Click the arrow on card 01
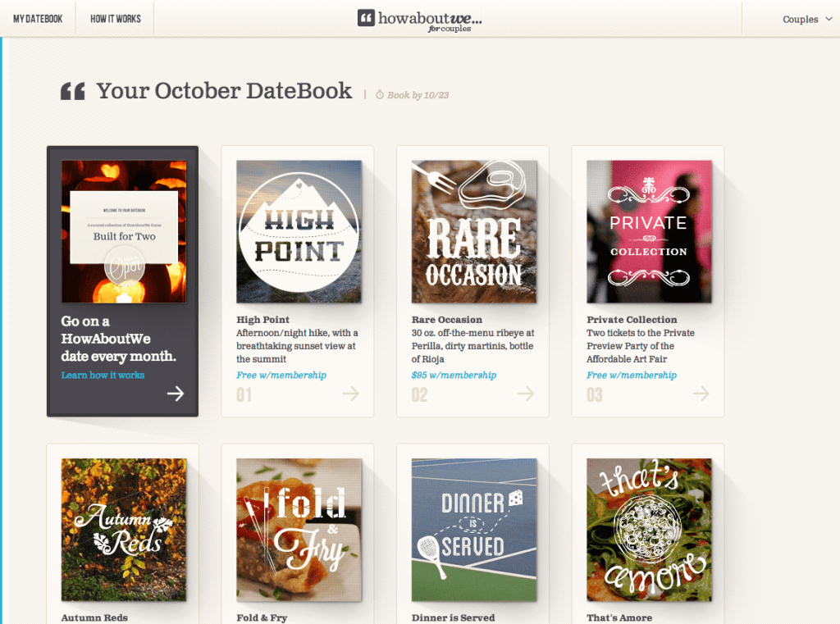The image size is (840, 624). (x=350, y=394)
